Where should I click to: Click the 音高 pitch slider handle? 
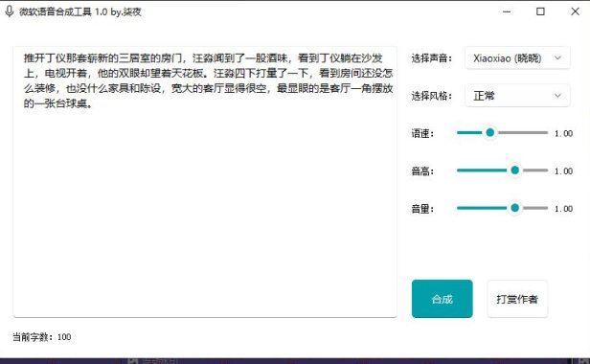[x=514, y=171]
